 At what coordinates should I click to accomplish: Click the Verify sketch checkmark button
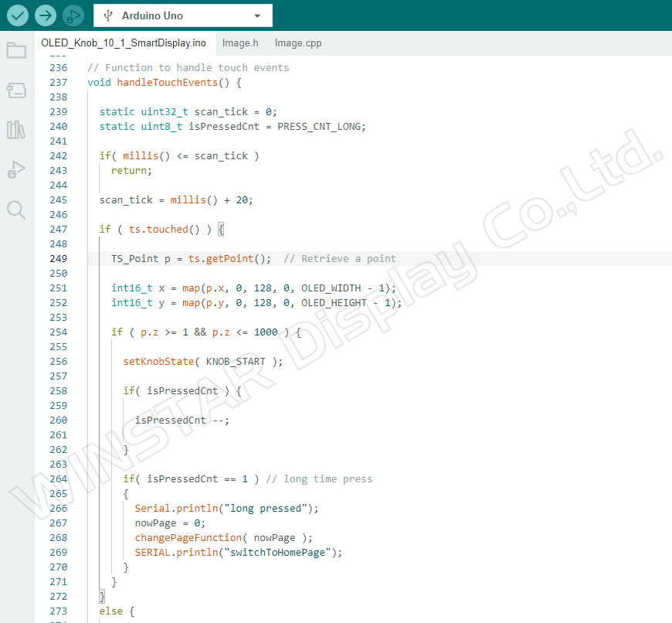coord(18,15)
